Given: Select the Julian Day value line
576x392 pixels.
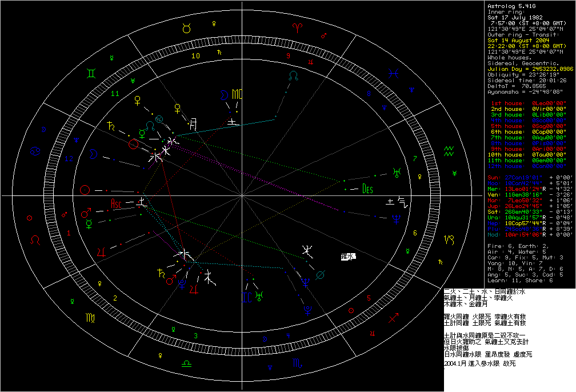Looking at the screenshot, I should pyautogui.click(x=523, y=69).
